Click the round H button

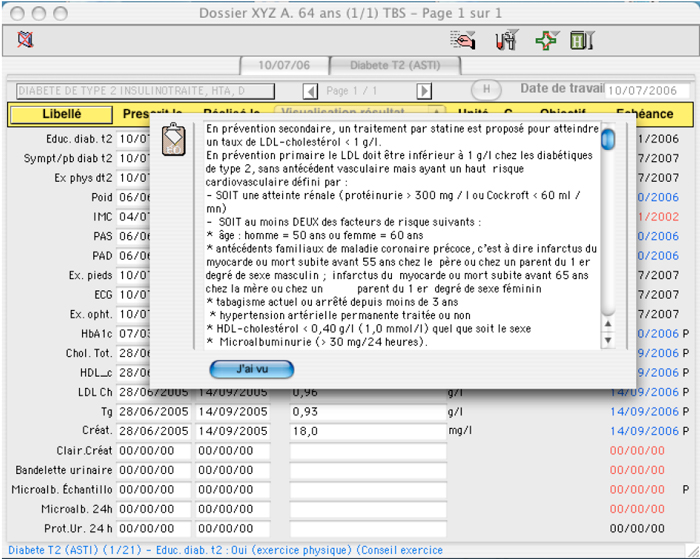click(486, 89)
